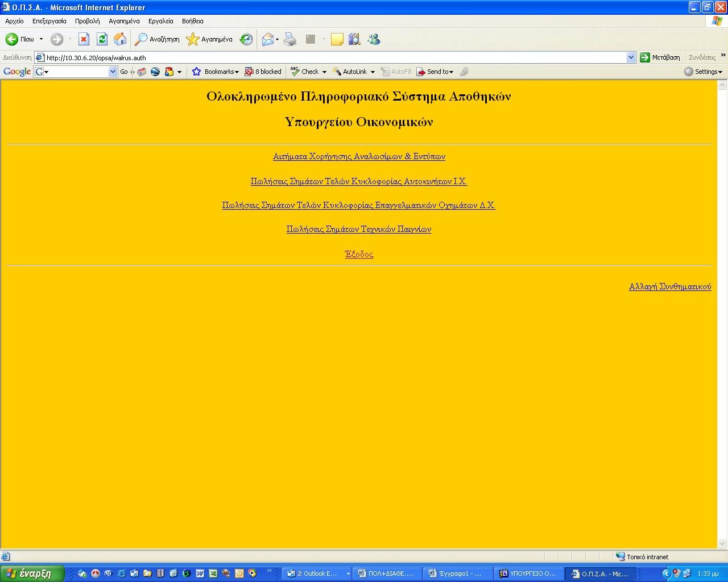Click the Αλλαγή Συνθηματικού link
The image size is (728, 582).
pos(669,287)
